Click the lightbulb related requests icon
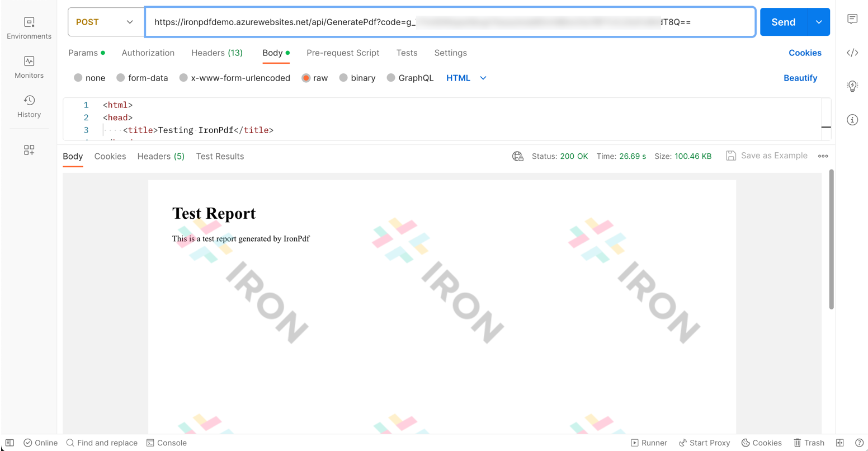 [852, 86]
